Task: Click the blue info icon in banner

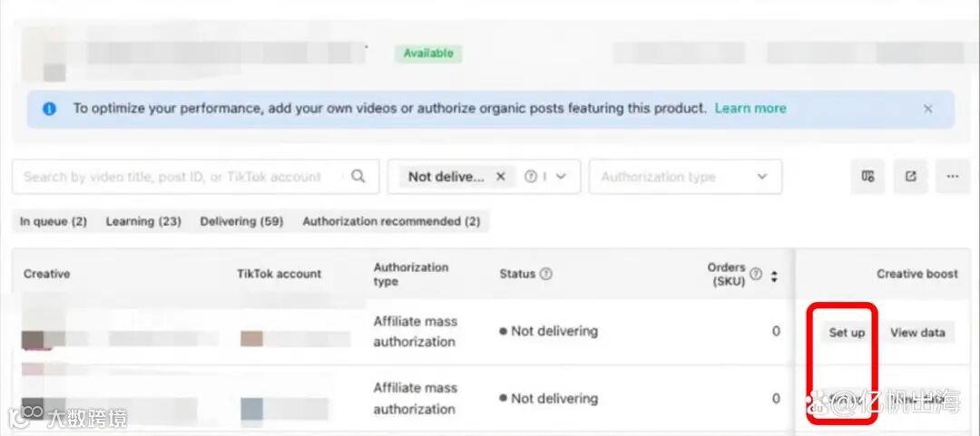Action: pyautogui.click(x=49, y=109)
